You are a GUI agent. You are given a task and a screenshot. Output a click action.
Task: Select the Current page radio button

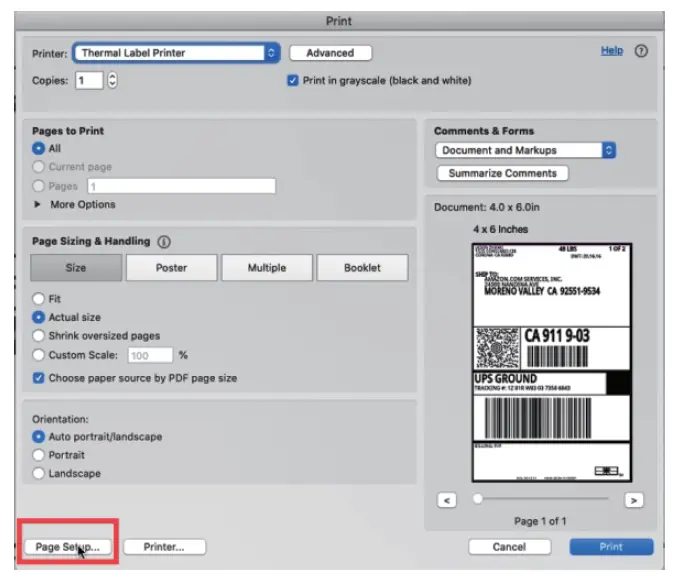click(x=38, y=167)
